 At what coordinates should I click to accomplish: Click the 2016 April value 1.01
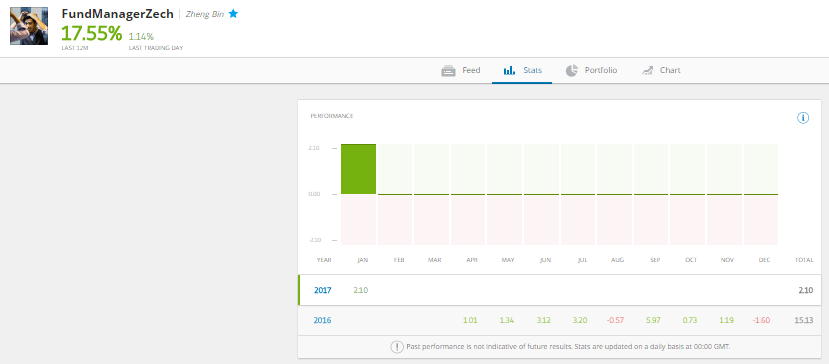470,320
